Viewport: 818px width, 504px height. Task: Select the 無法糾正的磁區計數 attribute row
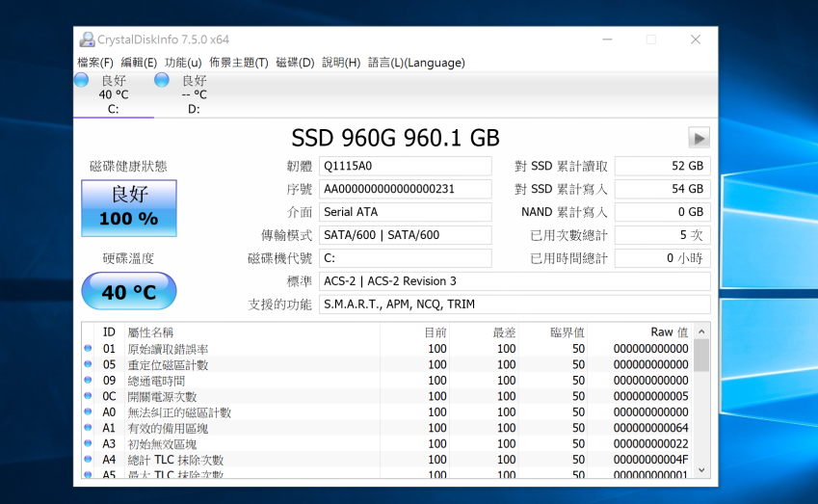click(x=387, y=411)
